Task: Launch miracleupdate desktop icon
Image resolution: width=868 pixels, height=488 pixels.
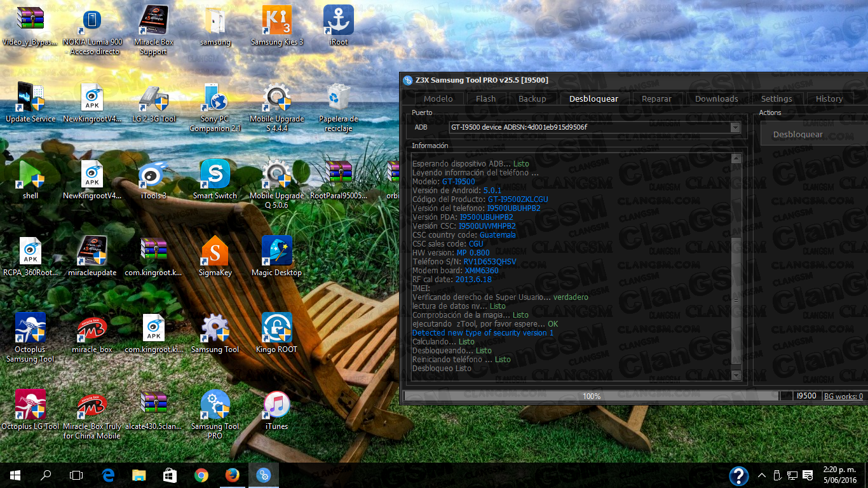Action: tap(92, 251)
